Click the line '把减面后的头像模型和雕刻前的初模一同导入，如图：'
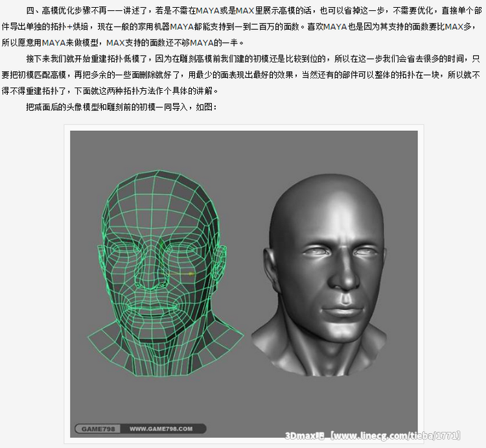This screenshot has height=448, width=486. [122, 107]
